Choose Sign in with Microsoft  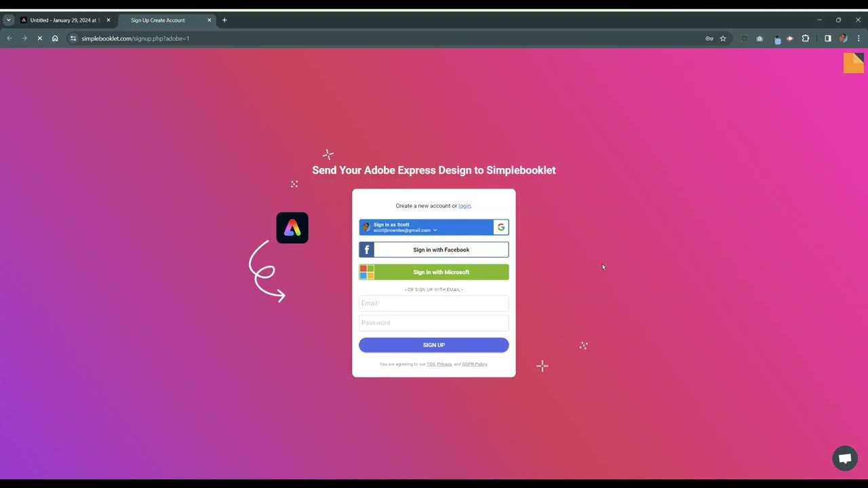434,272
